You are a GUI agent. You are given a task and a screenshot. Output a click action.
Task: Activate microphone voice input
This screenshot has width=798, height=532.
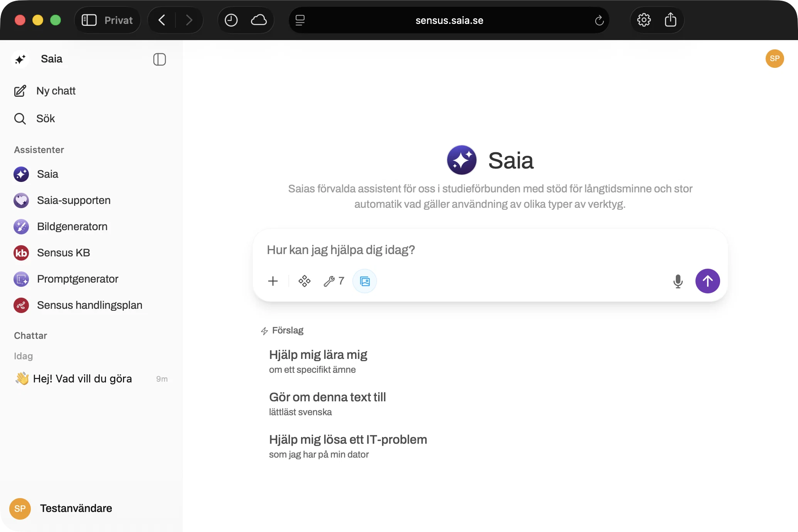(x=678, y=281)
